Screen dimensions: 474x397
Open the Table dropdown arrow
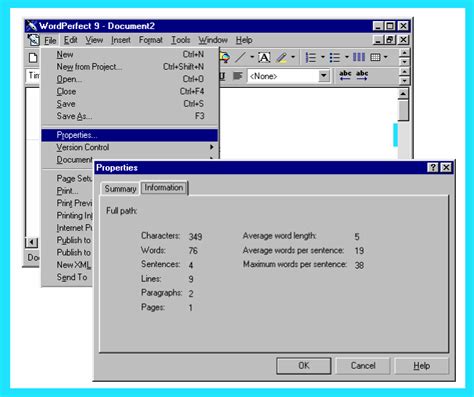386,57
